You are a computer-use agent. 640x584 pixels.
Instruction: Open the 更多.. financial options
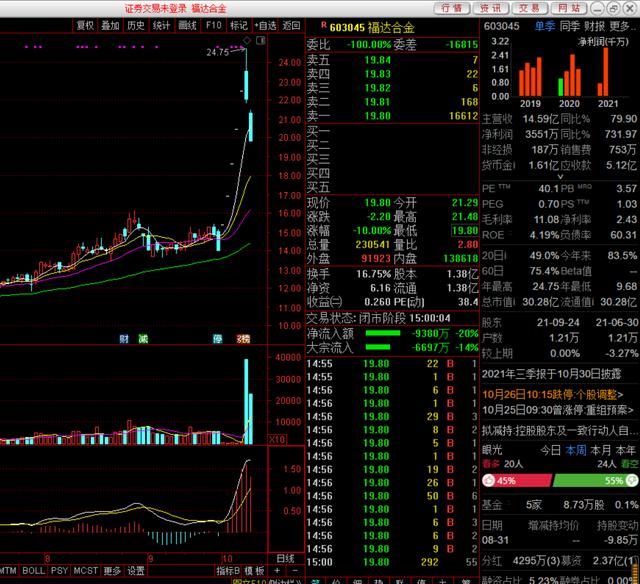point(623,27)
